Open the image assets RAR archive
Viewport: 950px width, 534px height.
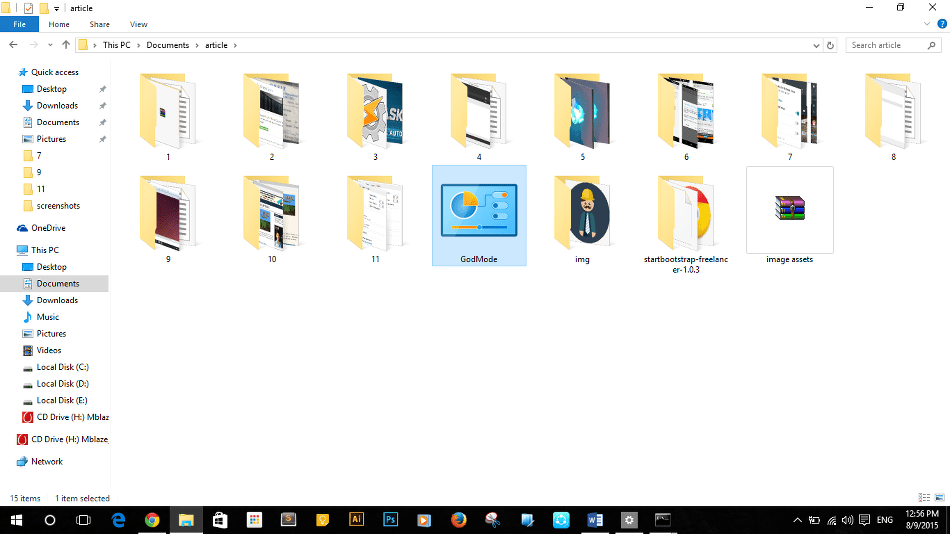pos(789,208)
